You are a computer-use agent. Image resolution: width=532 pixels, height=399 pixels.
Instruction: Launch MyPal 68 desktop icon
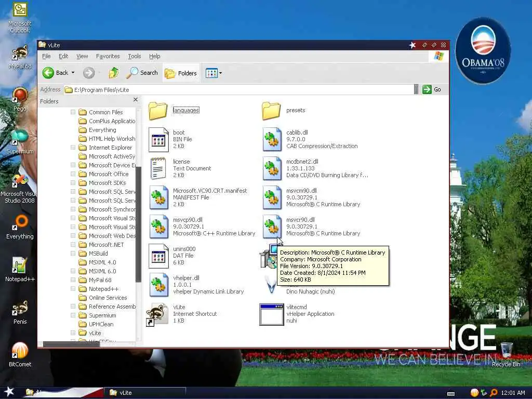click(20, 57)
